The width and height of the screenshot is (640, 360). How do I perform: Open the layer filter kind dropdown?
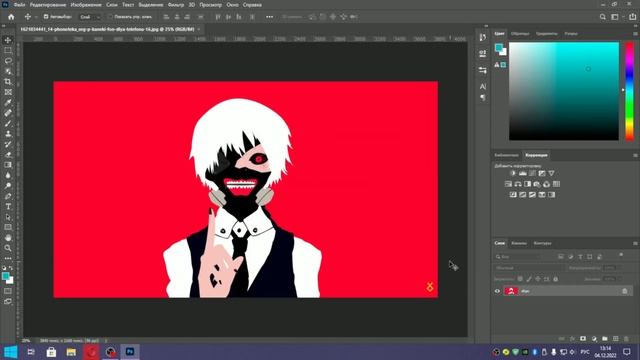tap(518, 257)
